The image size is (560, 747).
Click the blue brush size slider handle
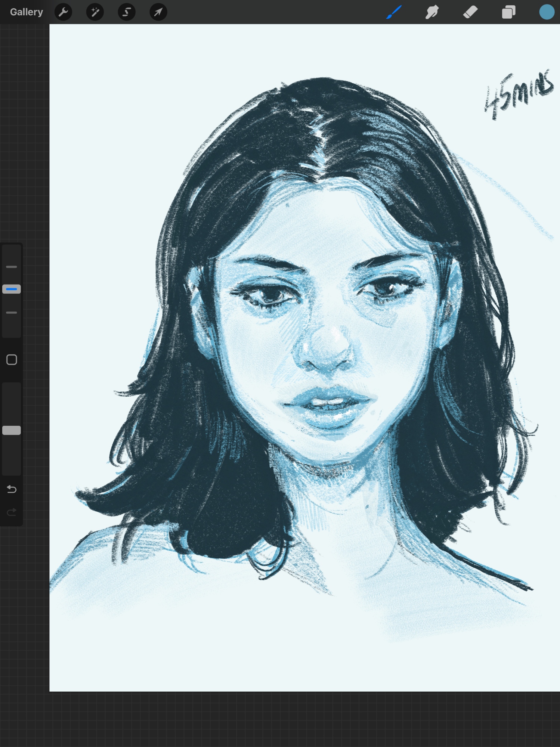(x=12, y=289)
